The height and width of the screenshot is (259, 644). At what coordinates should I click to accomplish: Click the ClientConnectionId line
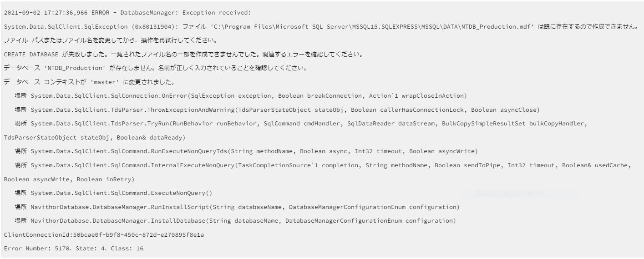click(96, 235)
